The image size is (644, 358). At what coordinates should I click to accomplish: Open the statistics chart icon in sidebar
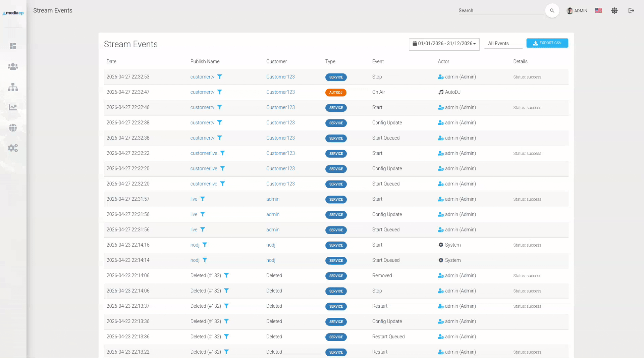(13, 107)
